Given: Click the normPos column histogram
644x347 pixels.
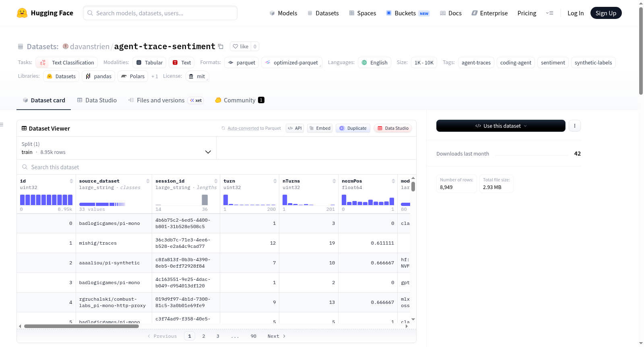Looking at the screenshot, I should point(368,200).
